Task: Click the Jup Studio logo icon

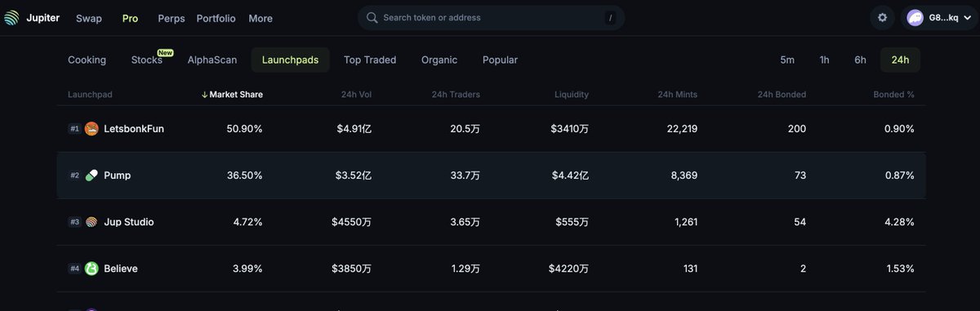Action: point(91,222)
